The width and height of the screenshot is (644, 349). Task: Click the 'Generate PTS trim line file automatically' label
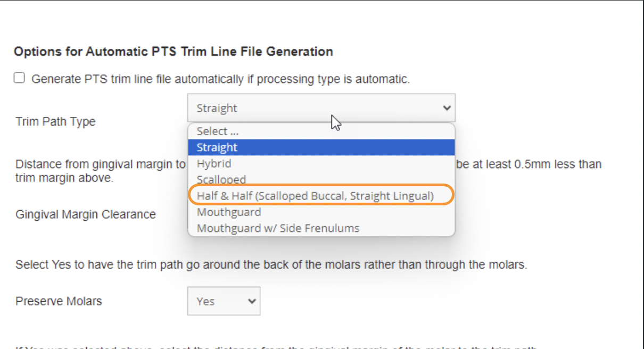(x=220, y=79)
